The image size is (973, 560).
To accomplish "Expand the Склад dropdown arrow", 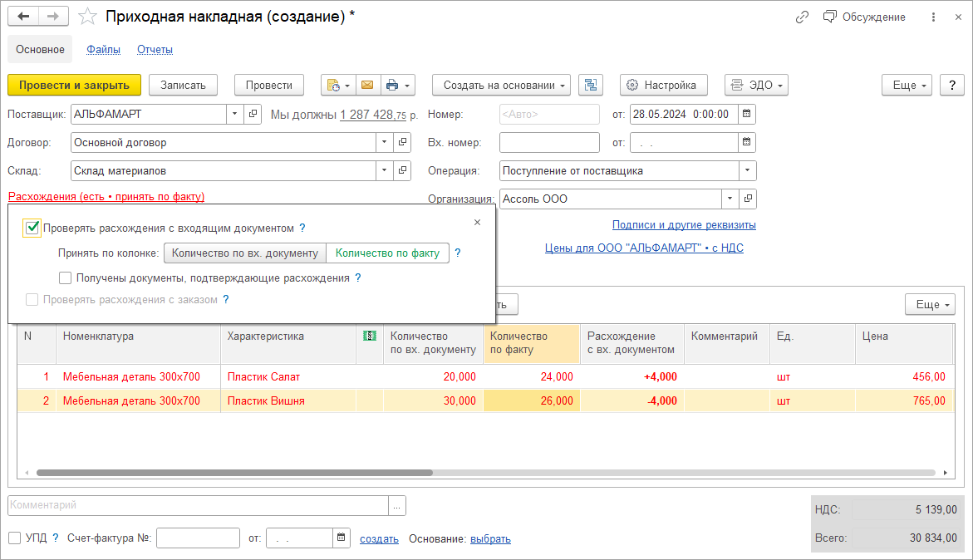I will (x=384, y=170).
